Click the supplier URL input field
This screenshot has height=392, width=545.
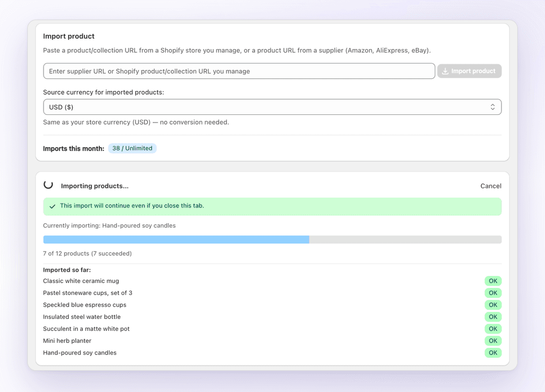(x=239, y=71)
